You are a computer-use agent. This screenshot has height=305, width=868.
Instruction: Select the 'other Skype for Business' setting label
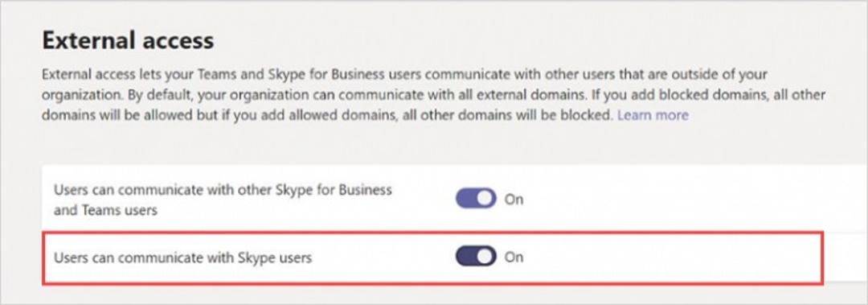pyautogui.click(x=223, y=200)
